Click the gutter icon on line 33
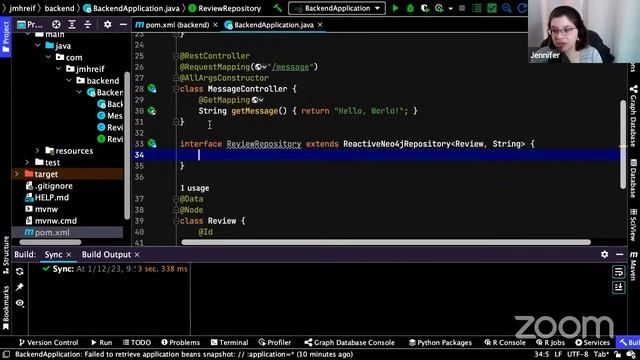The image size is (640, 360). click(x=152, y=143)
